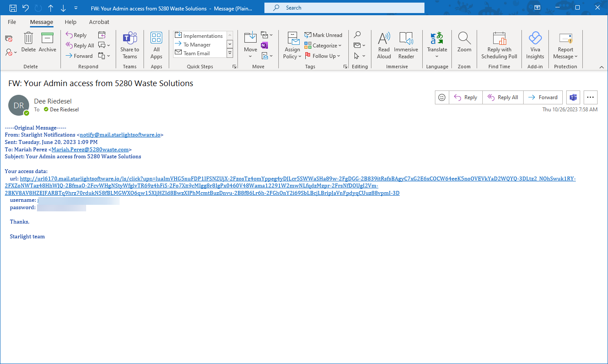Select the Message ribbon tab
The width and height of the screenshot is (608, 364).
(41, 22)
